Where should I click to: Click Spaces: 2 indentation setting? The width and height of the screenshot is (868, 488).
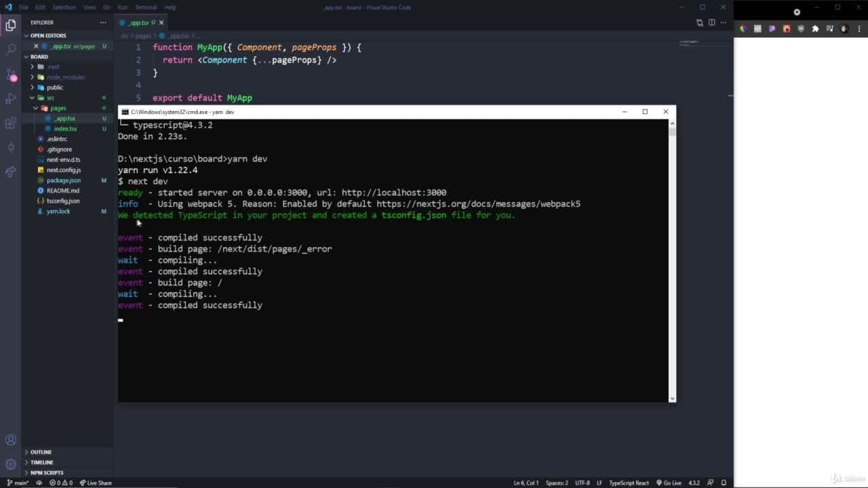coord(557,483)
